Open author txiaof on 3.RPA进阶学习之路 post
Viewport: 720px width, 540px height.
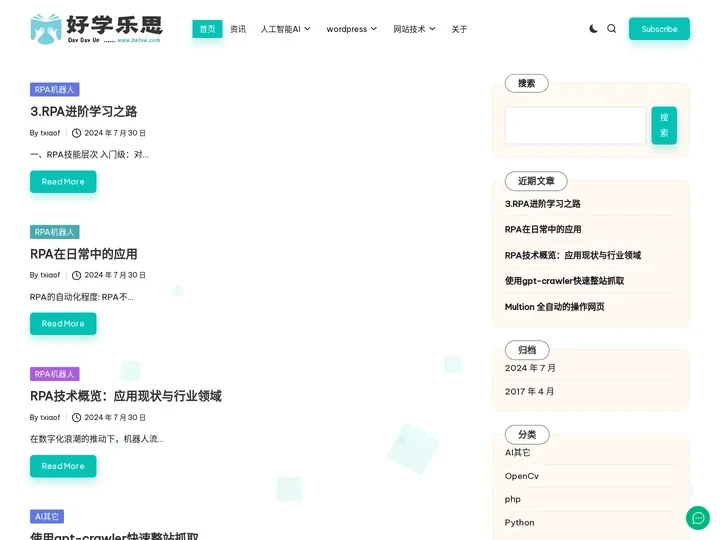click(x=50, y=133)
